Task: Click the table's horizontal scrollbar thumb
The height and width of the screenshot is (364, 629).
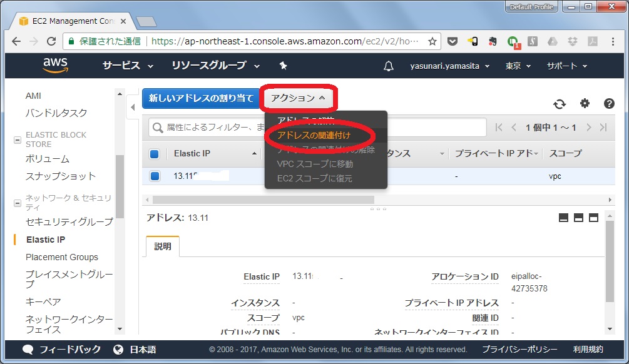Action: 263,200
